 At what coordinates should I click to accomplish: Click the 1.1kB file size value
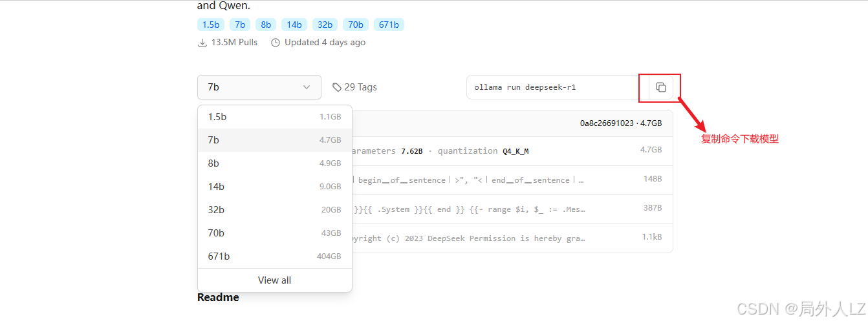[651, 237]
